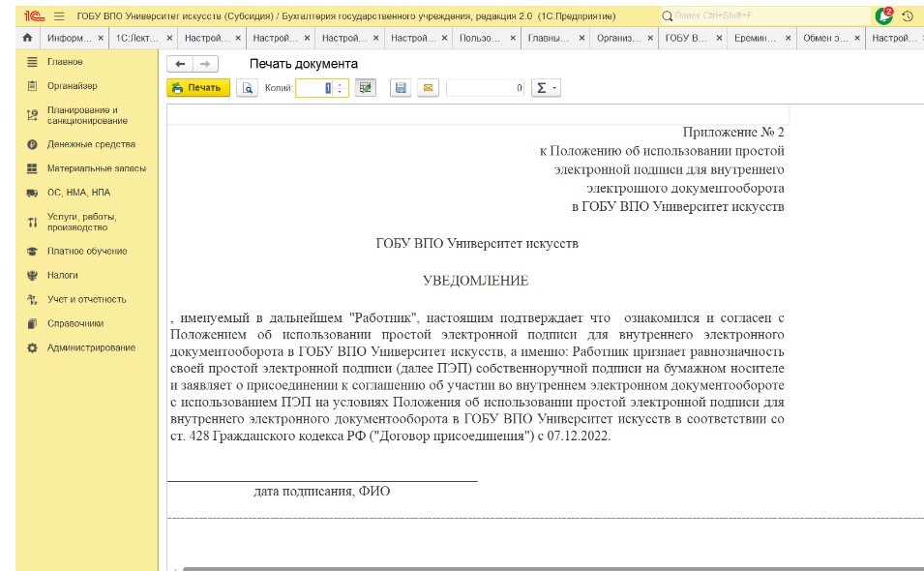Image resolution: width=924 pixels, height=571 pixels.
Task: Toggle document editing mode icon
Action: click(x=366, y=88)
